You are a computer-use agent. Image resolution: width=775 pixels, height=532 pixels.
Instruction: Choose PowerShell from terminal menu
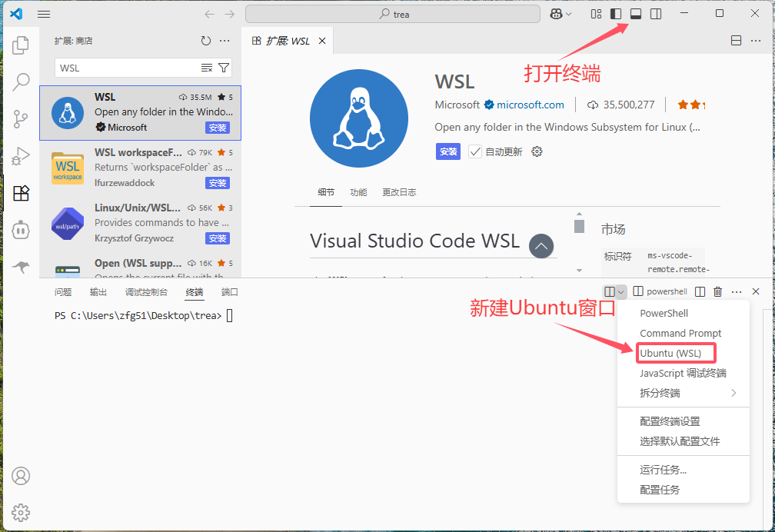(684, 314)
